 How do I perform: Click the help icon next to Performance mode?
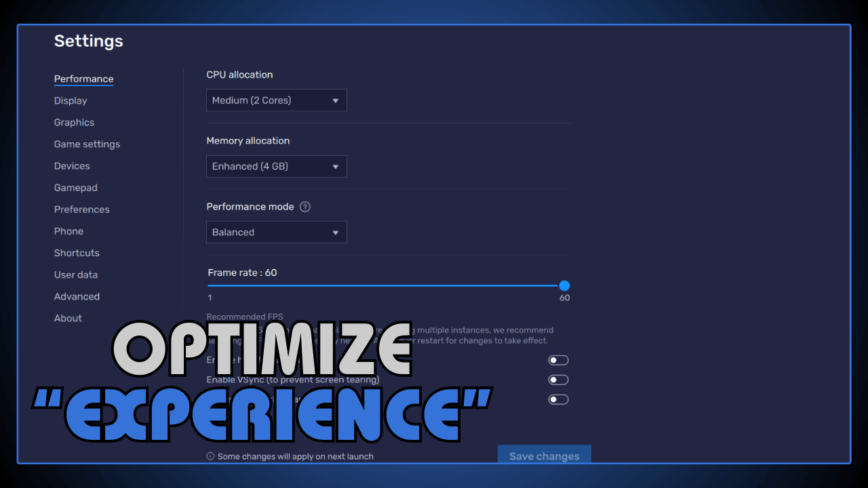304,207
